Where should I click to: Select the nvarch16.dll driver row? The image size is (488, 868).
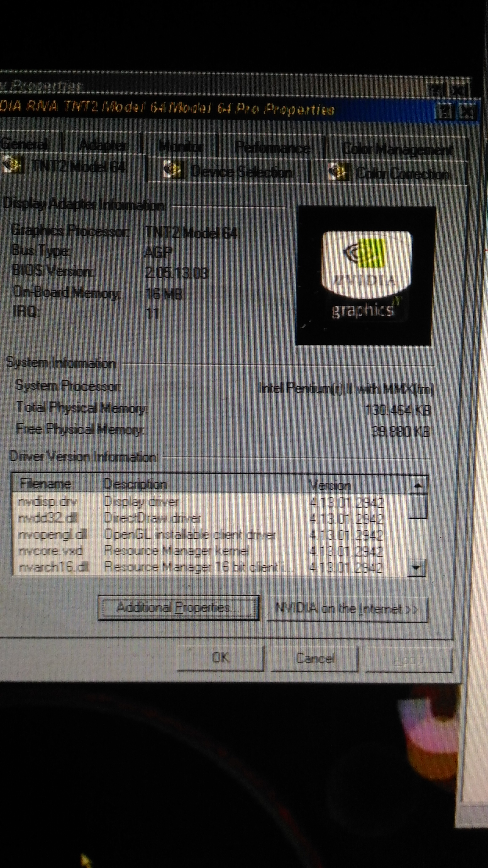(x=211, y=568)
